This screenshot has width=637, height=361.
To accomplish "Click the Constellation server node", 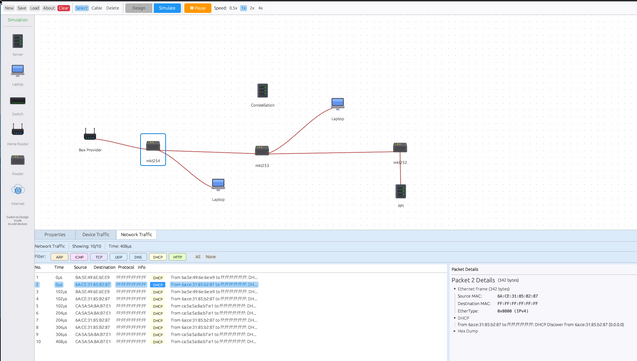I will (262, 91).
